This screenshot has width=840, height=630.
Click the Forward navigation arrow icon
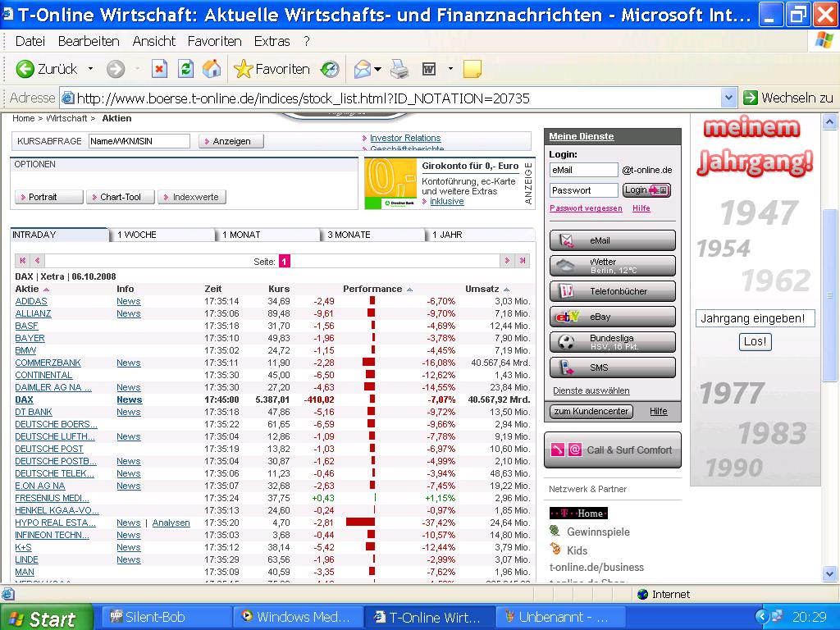[x=115, y=69]
